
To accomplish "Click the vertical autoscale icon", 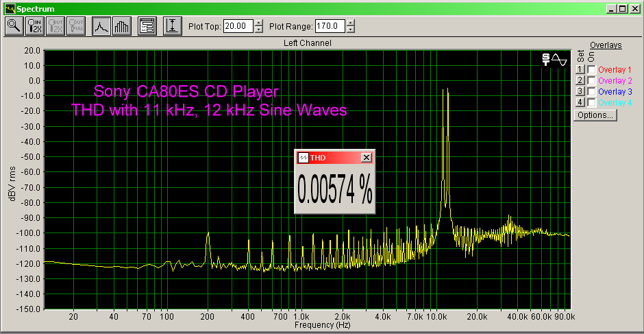I will (x=172, y=26).
